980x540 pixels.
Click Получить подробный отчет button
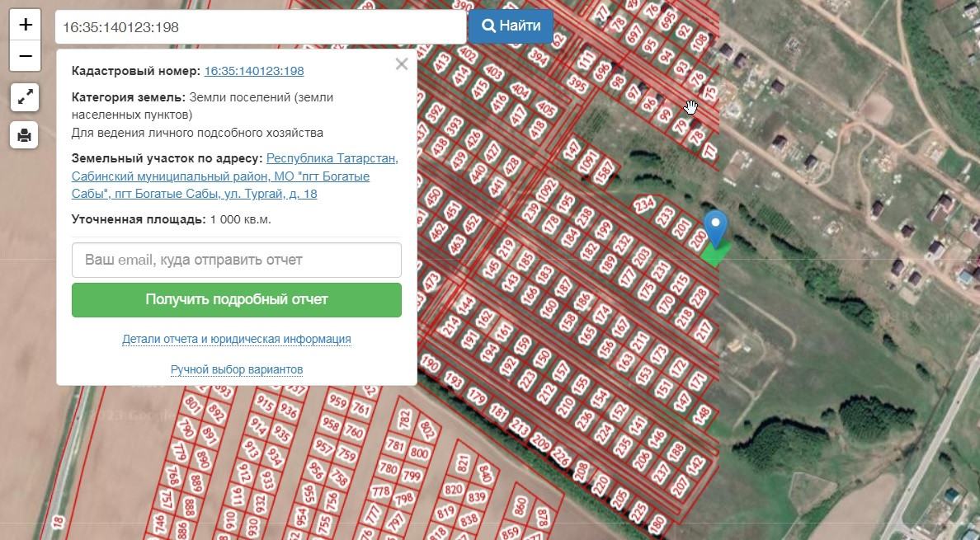click(236, 299)
